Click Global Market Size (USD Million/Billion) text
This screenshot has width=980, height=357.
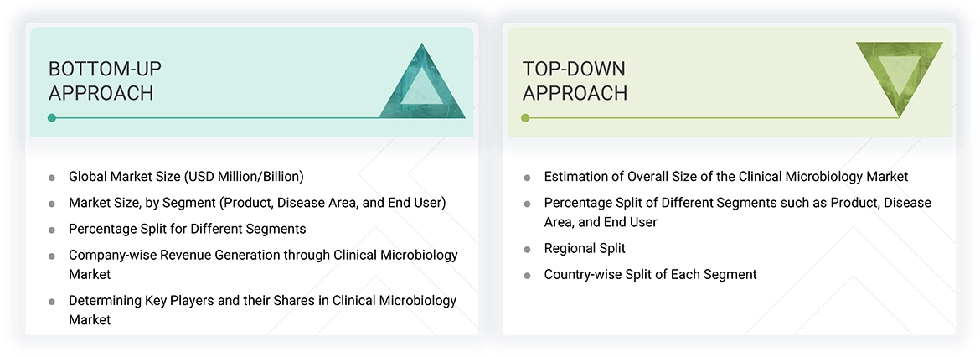[x=186, y=177]
